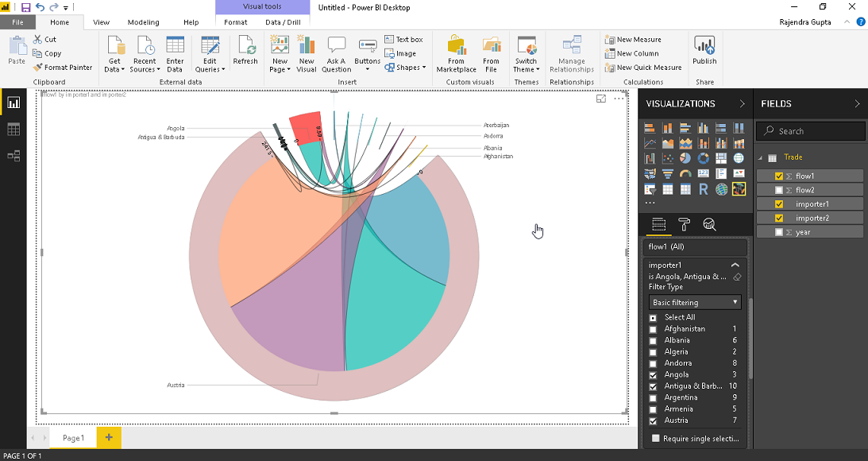The height and width of the screenshot is (461, 868).
Task: Select the R script visual
Action: tap(703, 189)
